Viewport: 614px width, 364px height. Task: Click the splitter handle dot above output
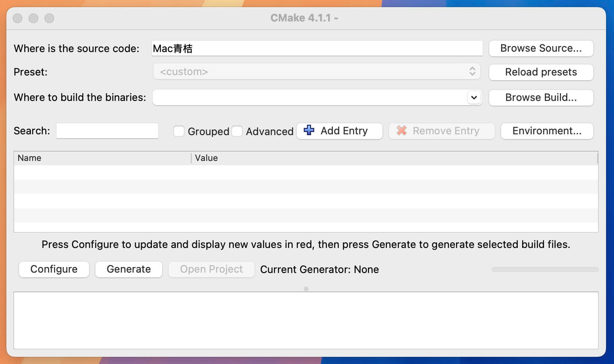pyautogui.click(x=306, y=289)
